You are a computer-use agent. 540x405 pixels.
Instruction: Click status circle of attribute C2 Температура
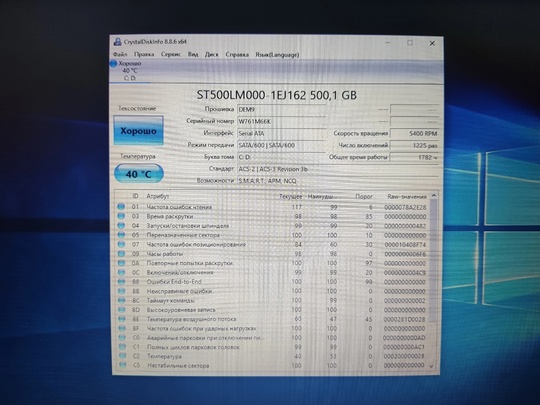click(x=122, y=356)
